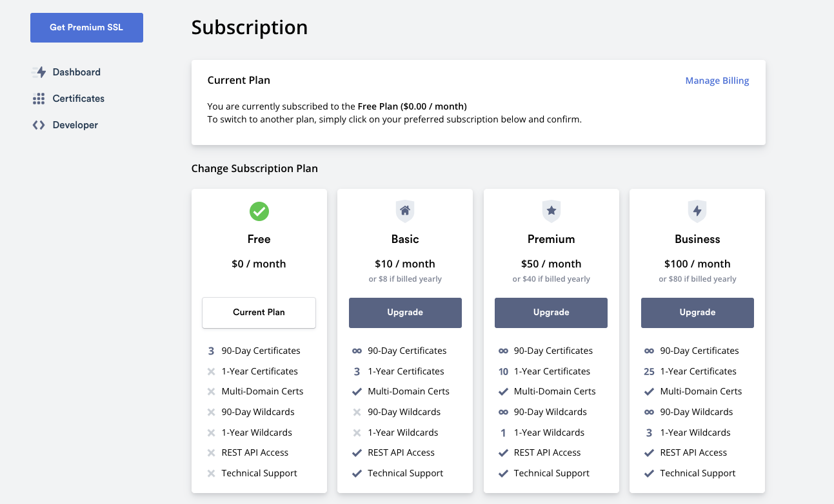Click the Current Plan button on Free
The height and width of the screenshot is (504, 834).
(259, 313)
